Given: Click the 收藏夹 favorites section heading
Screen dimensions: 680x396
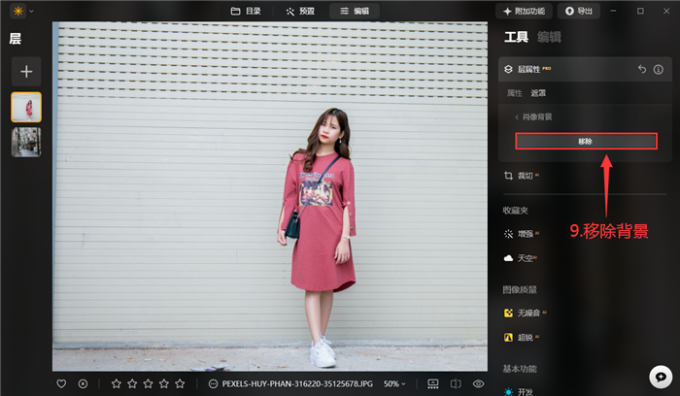Looking at the screenshot, I should click(x=515, y=211).
